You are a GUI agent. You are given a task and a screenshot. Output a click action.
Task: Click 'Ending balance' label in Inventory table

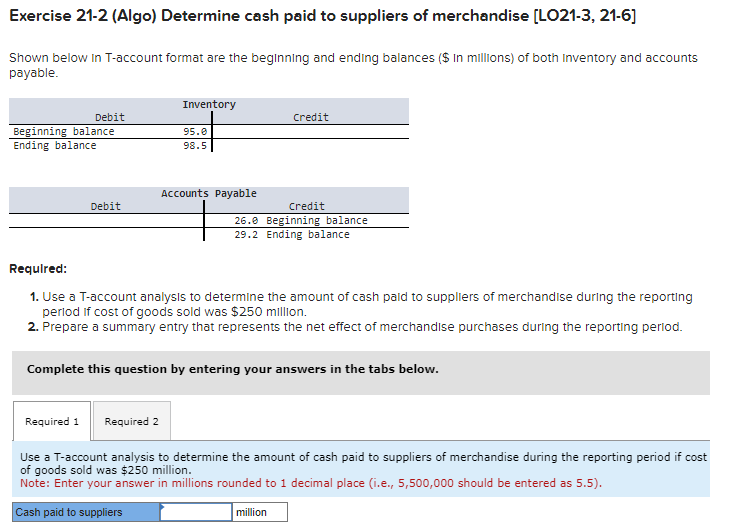(55, 146)
